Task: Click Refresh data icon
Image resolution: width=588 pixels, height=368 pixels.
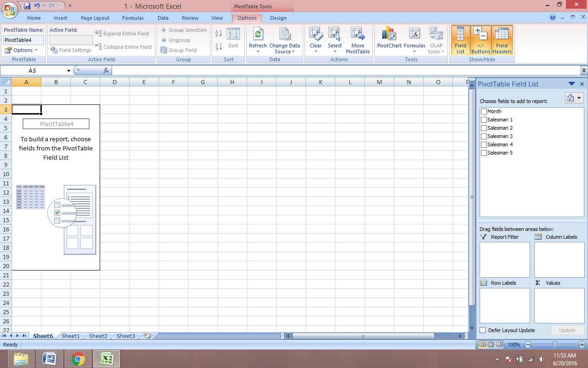Action: point(258,40)
